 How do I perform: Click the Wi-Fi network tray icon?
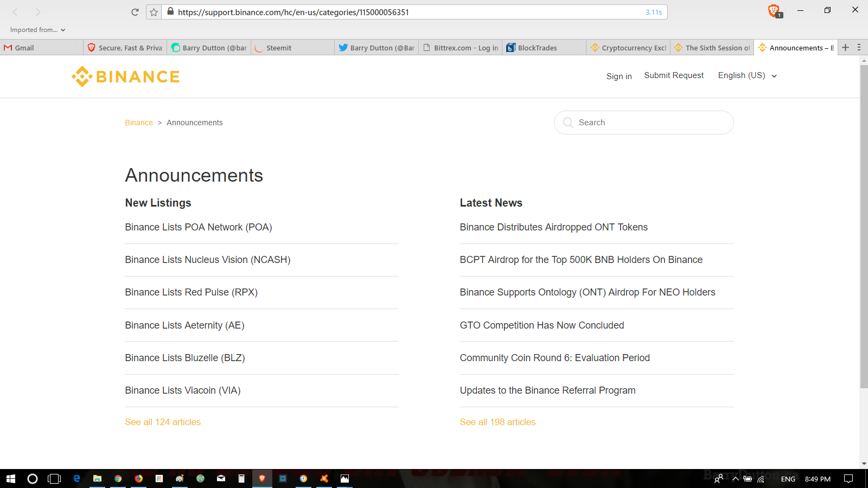[761, 479]
